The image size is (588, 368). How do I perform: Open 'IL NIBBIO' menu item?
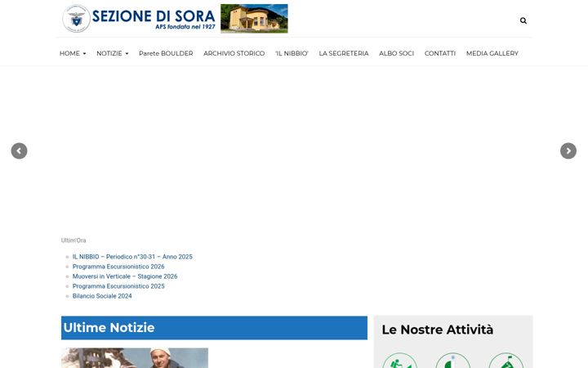click(x=292, y=53)
